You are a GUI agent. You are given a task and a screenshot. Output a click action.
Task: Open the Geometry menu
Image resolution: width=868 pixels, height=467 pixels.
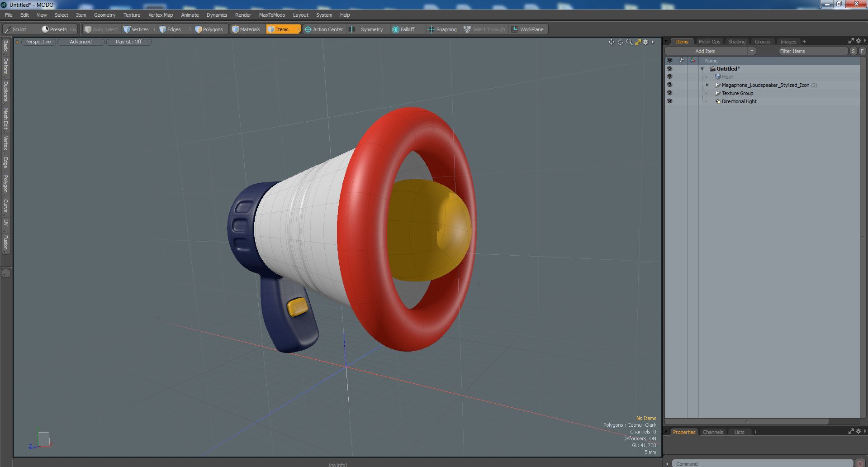tap(104, 15)
